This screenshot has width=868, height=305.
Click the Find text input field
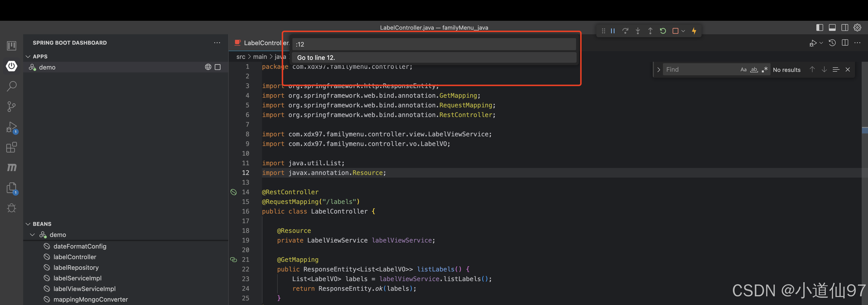pos(699,70)
